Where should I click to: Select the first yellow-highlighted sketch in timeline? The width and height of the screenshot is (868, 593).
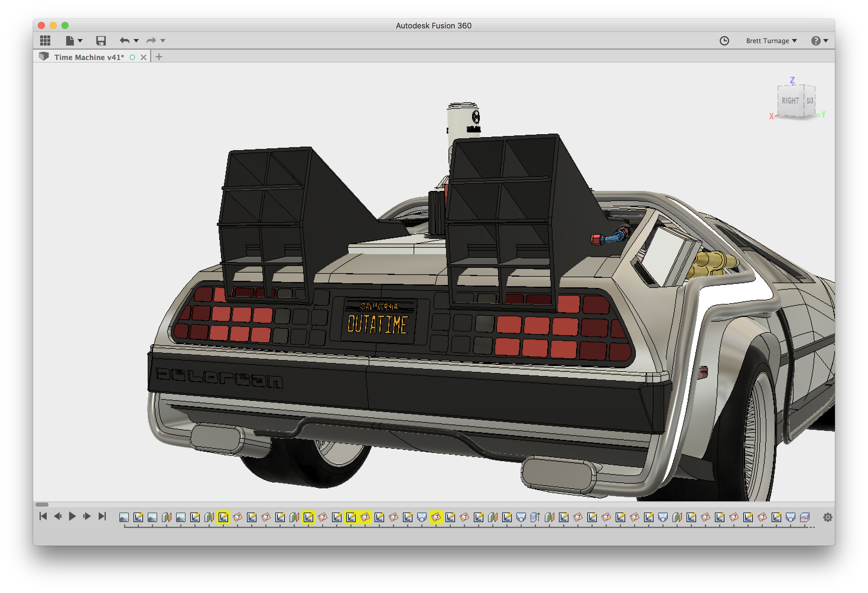[223, 517]
